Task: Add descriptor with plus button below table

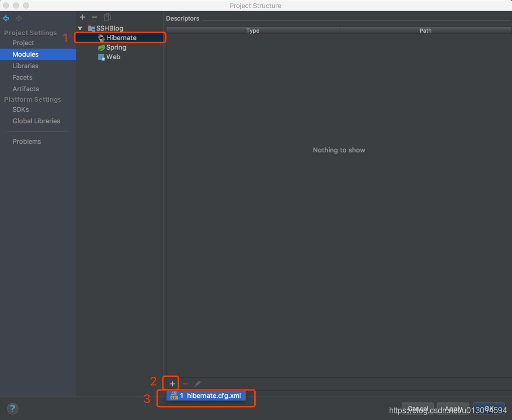Action: coord(173,384)
